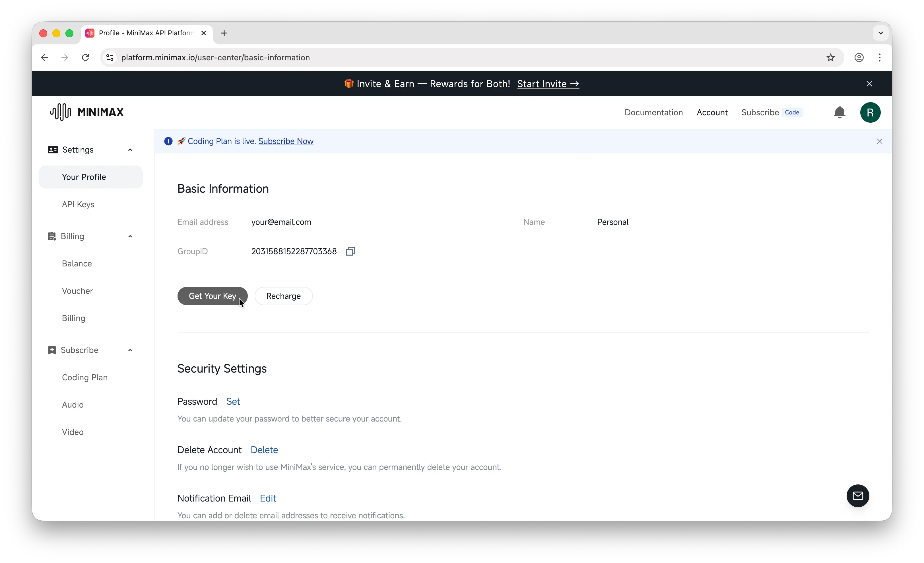Image resolution: width=924 pixels, height=563 pixels.
Task: Navigate to the Account menu
Action: tap(712, 112)
